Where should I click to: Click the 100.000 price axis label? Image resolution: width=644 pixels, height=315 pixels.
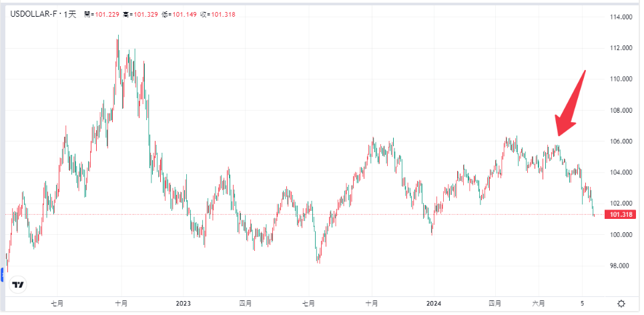point(621,235)
